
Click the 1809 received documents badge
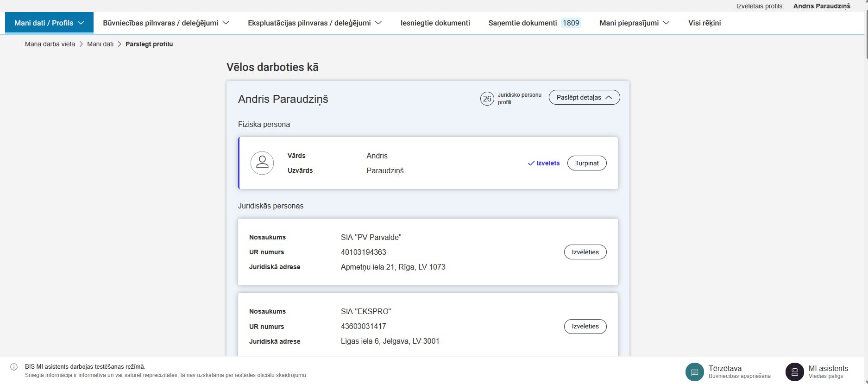click(571, 23)
